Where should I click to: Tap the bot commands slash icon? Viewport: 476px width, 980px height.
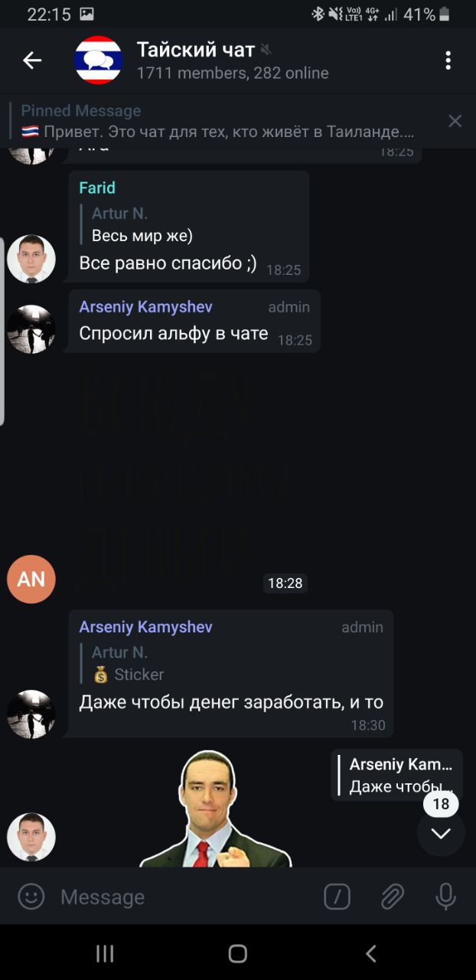[337, 897]
